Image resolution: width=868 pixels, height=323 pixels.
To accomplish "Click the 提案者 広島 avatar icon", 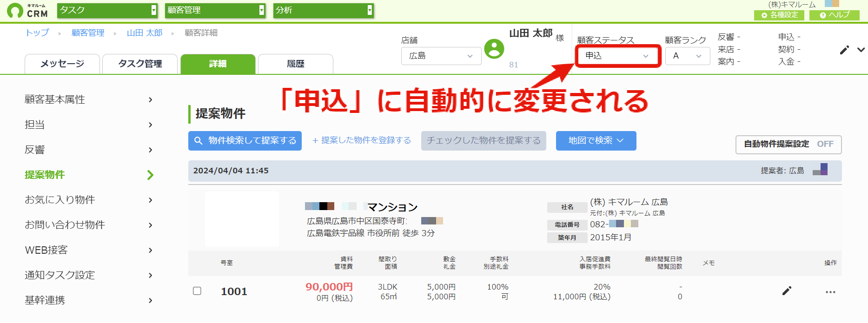I will point(820,169).
